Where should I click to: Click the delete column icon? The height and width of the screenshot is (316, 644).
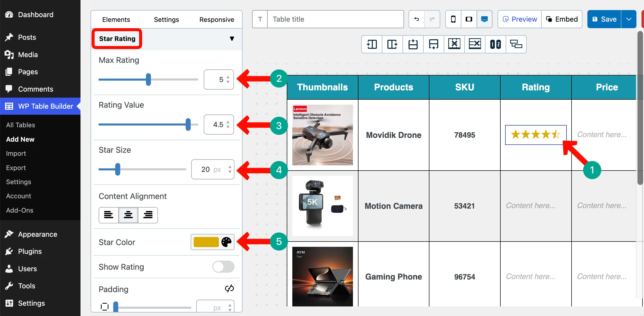pyautogui.click(x=454, y=44)
